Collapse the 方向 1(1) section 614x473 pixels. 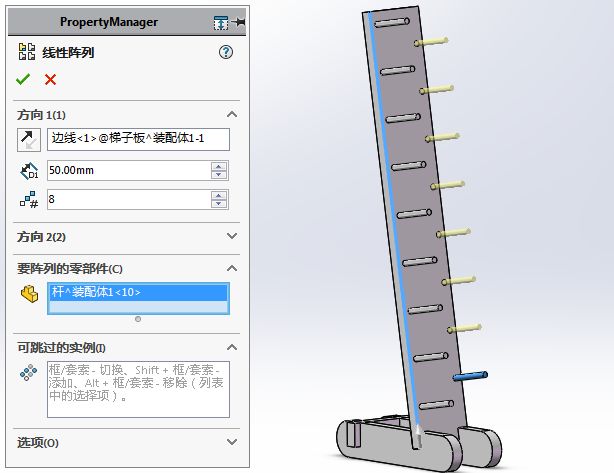[232, 114]
